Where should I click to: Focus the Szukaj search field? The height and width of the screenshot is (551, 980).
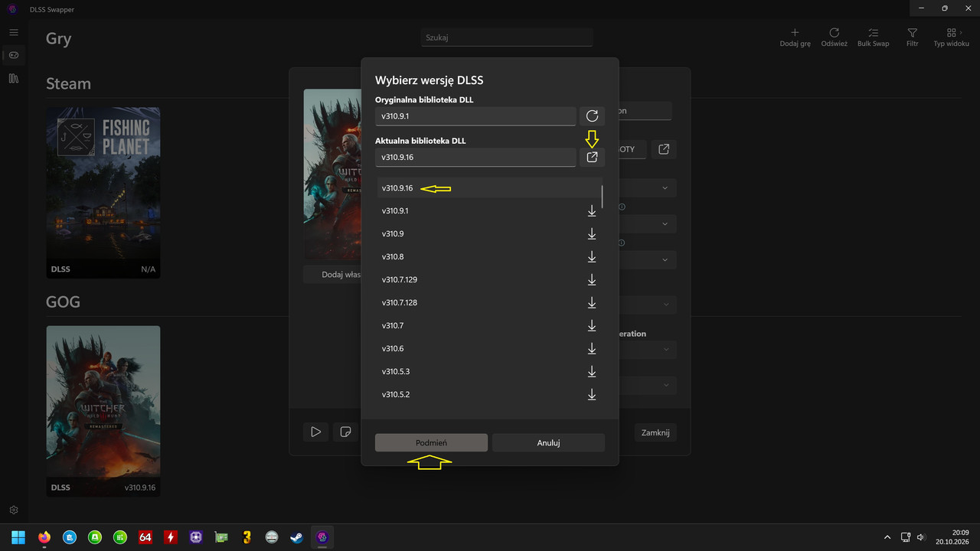(507, 37)
